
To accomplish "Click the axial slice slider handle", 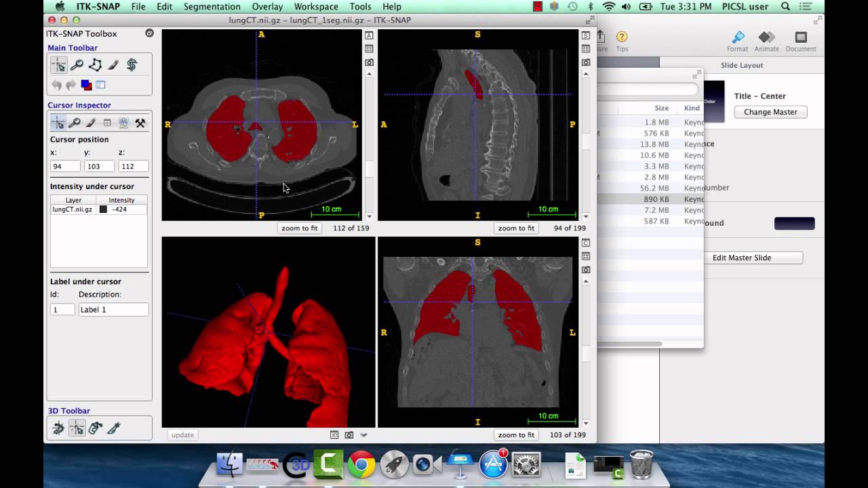I will pos(369,169).
